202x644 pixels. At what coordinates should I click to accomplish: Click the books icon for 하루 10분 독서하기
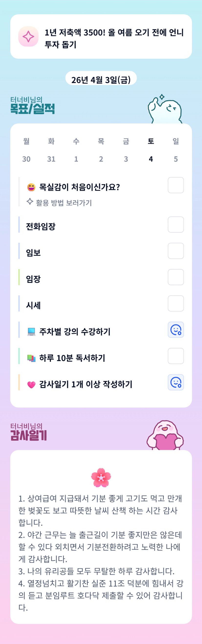click(x=31, y=358)
